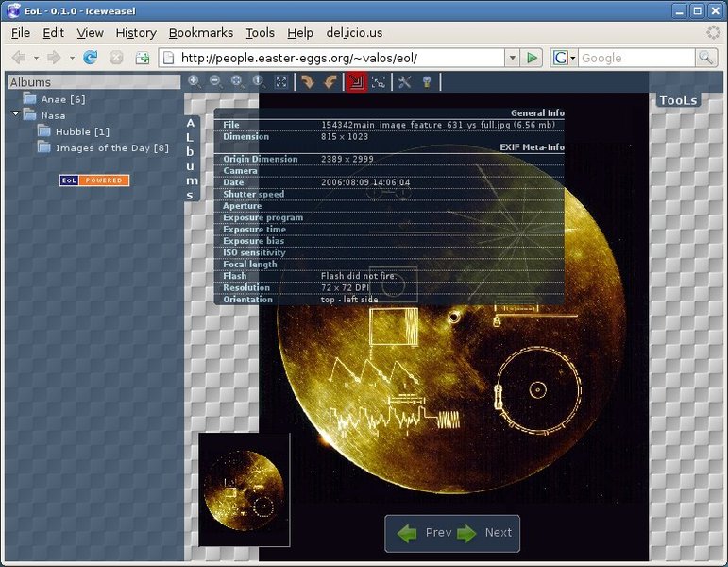Open Images of the Day [8] album
The height and width of the screenshot is (567, 728).
(103, 147)
